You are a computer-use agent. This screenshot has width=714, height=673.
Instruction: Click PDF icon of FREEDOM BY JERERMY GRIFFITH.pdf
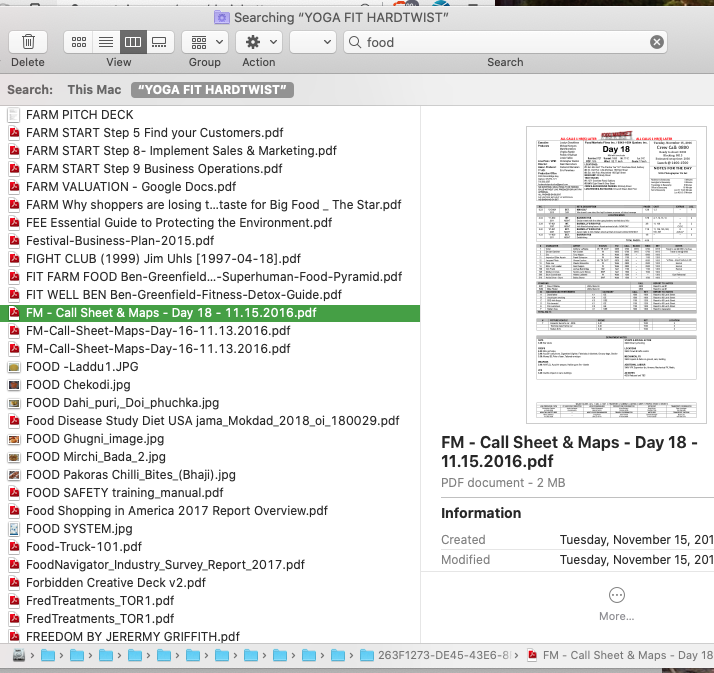pos(14,637)
